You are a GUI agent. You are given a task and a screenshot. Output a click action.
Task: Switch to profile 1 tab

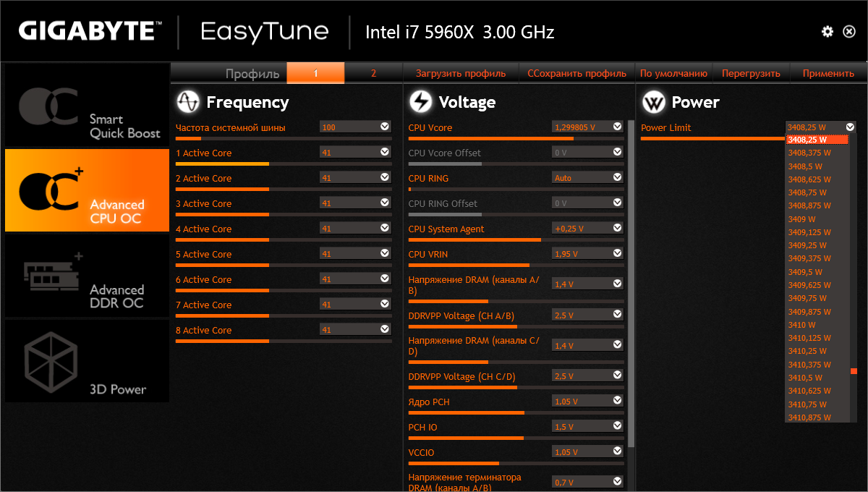tap(315, 73)
